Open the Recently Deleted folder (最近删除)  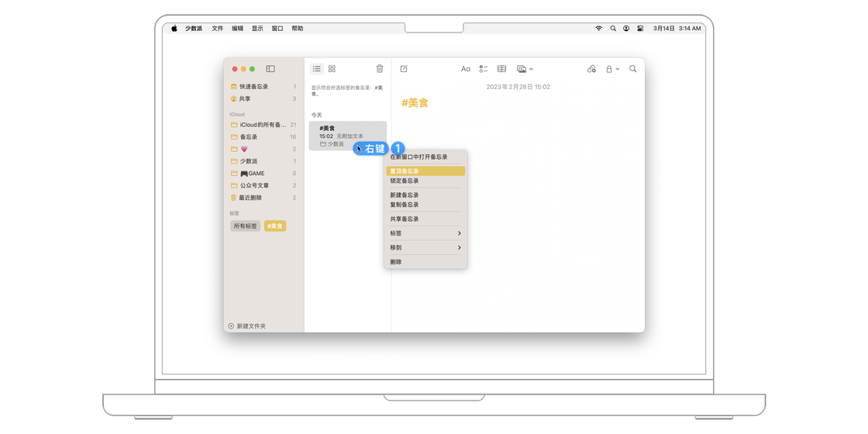coord(263,198)
